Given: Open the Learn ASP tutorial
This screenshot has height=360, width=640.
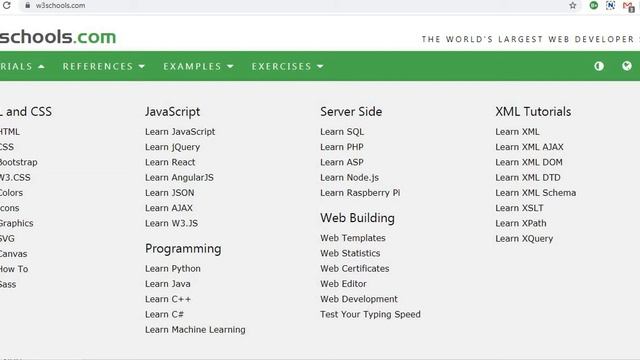Looking at the screenshot, I should 342,162.
